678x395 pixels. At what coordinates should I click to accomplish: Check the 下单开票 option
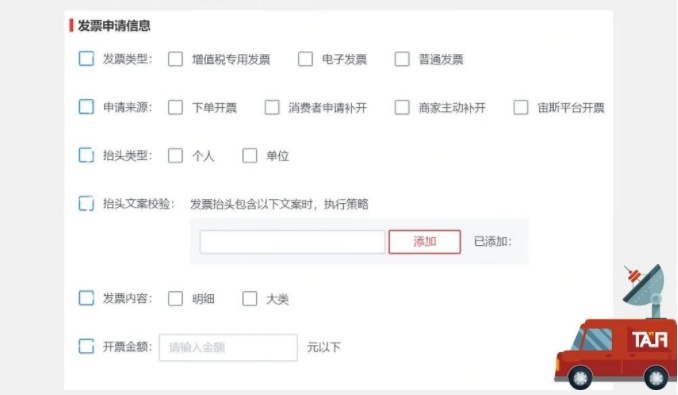(175, 108)
